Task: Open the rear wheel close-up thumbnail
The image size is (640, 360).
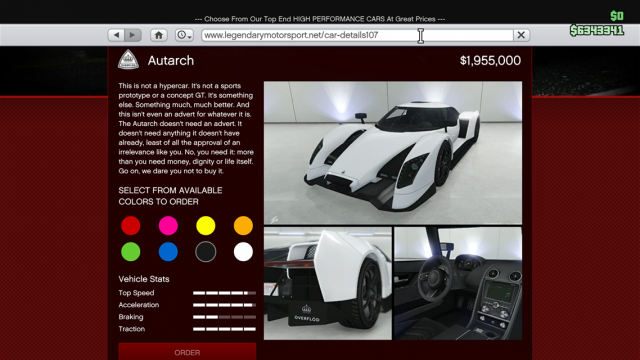Action: [328, 284]
